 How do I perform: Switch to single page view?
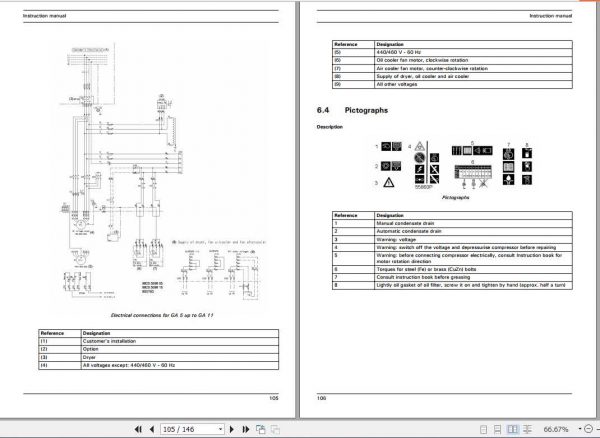pyautogui.click(x=483, y=430)
